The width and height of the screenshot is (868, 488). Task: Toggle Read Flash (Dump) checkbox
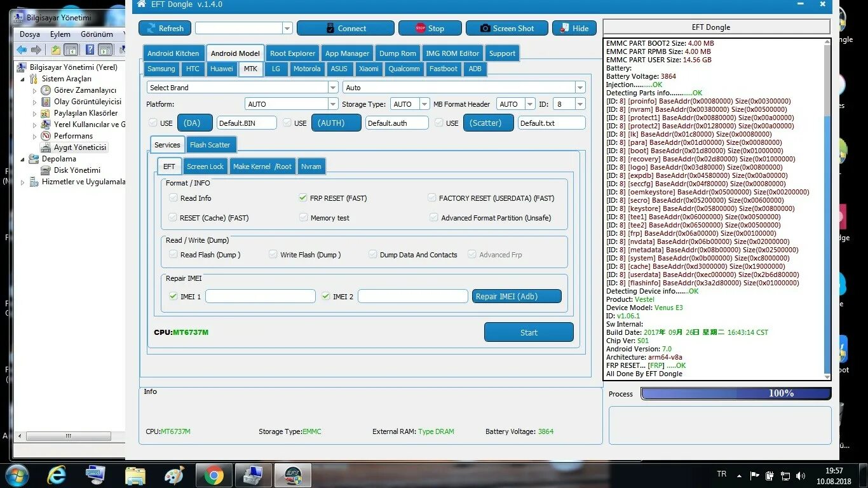[x=173, y=254]
